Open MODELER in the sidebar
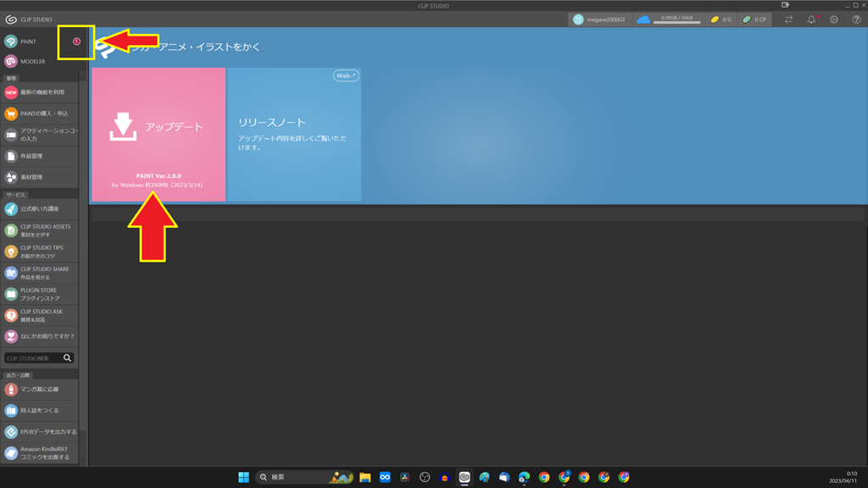The height and width of the screenshot is (488, 868). [39, 61]
